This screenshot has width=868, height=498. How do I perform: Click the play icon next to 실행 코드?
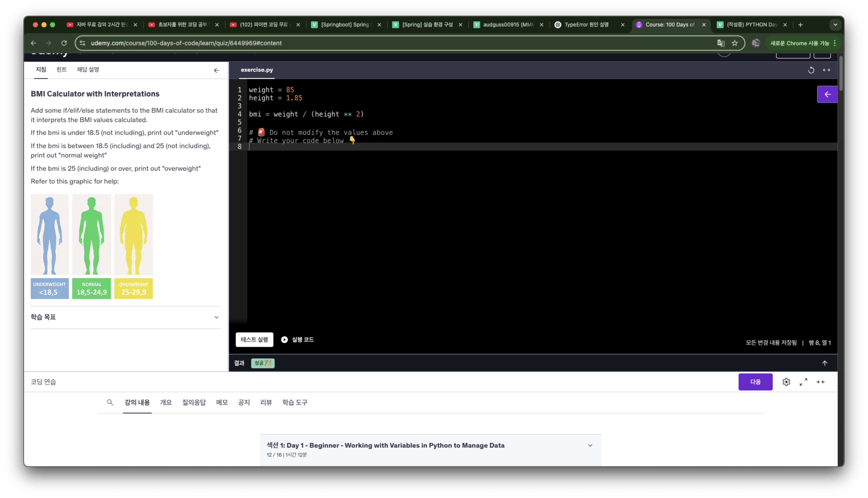point(284,339)
